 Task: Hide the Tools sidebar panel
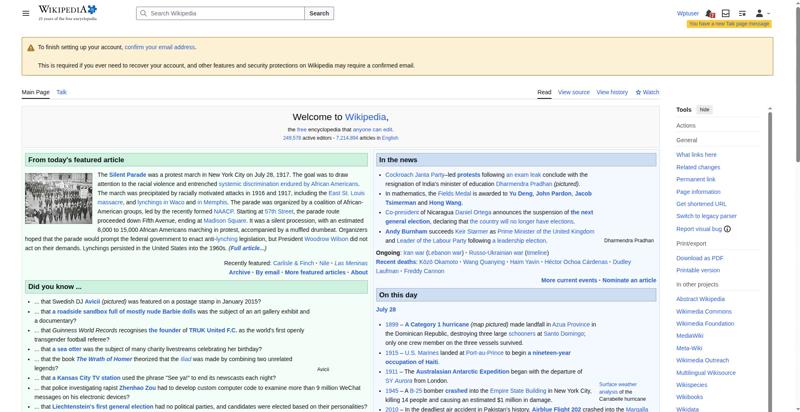[x=704, y=110]
